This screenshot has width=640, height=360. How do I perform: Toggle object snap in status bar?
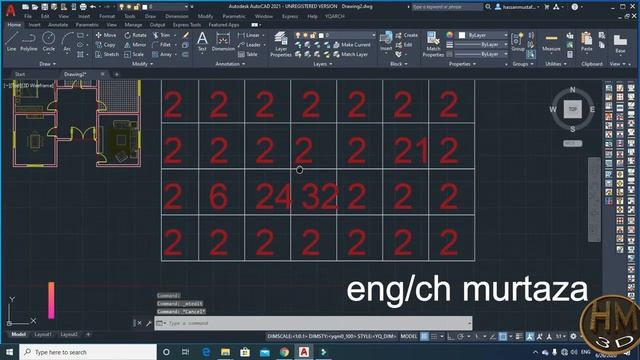(x=503, y=336)
